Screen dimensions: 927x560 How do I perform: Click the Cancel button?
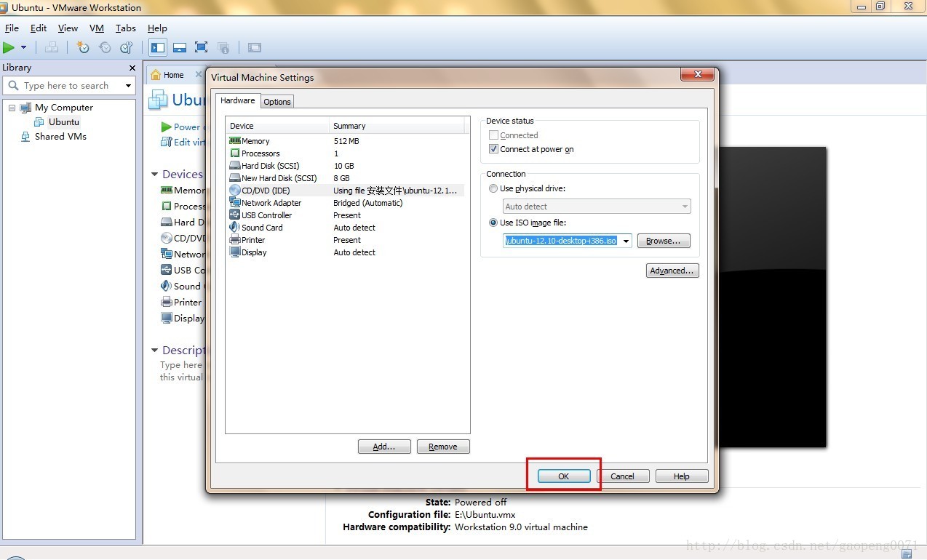[x=622, y=476]
